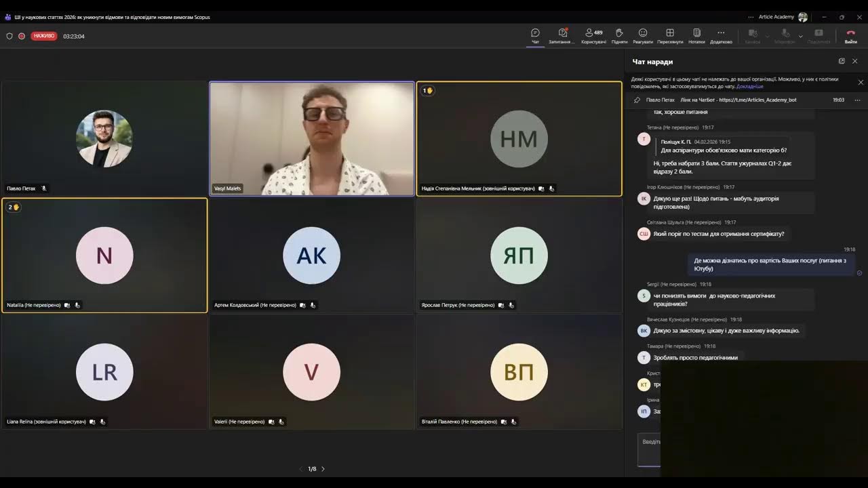Viewport: 868px width, 488px height.
Task: Open the Переглянути view layout menu
Action: 670,36
